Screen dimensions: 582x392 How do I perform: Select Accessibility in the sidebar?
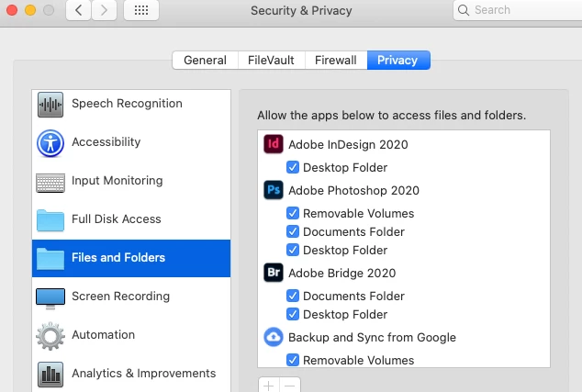(x=131, y=143)
